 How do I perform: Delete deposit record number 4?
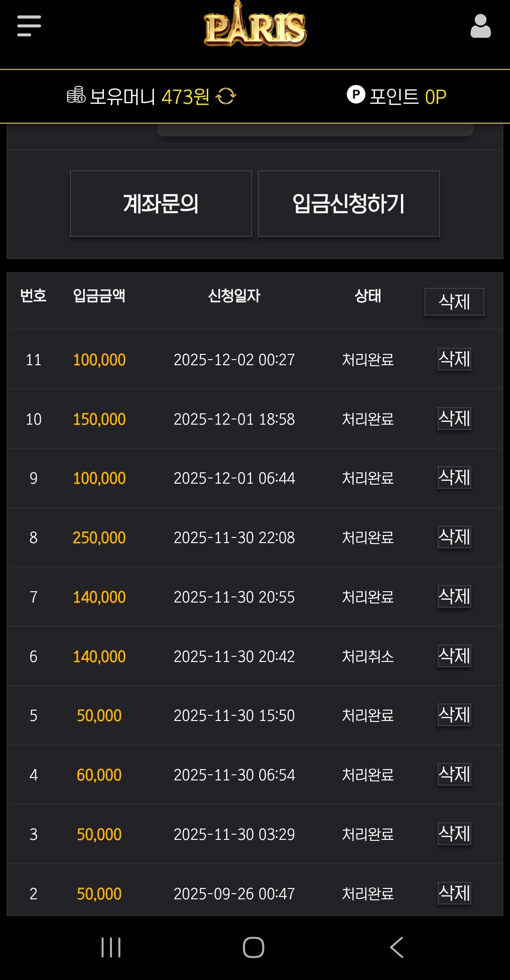(454, 774)
